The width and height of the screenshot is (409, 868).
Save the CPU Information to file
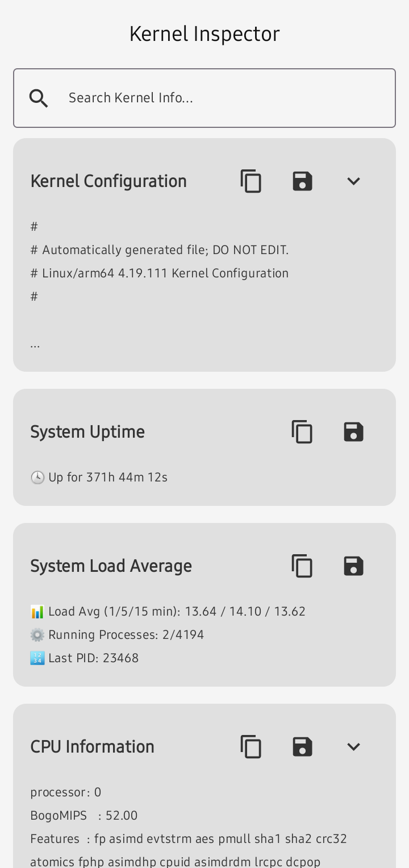click(x=302, y=747)
